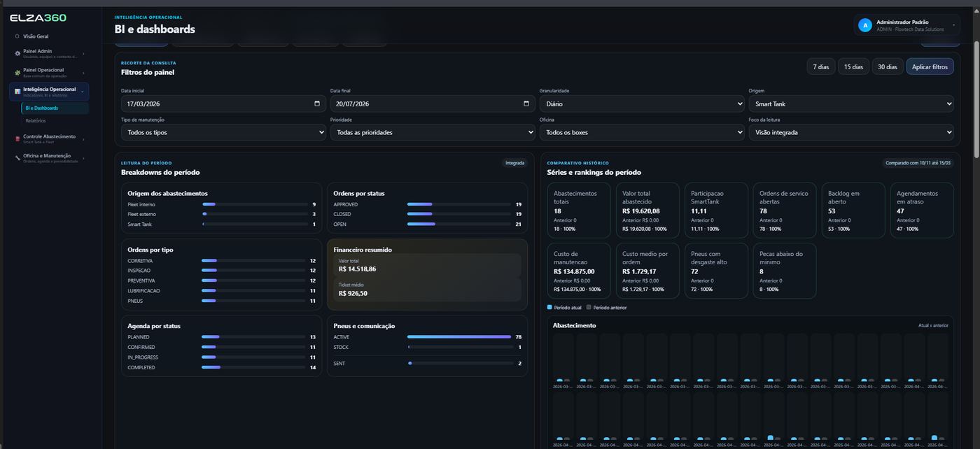Click the Abastecimentos totais card
The image size is (980, 449).
tap(579, 211)
